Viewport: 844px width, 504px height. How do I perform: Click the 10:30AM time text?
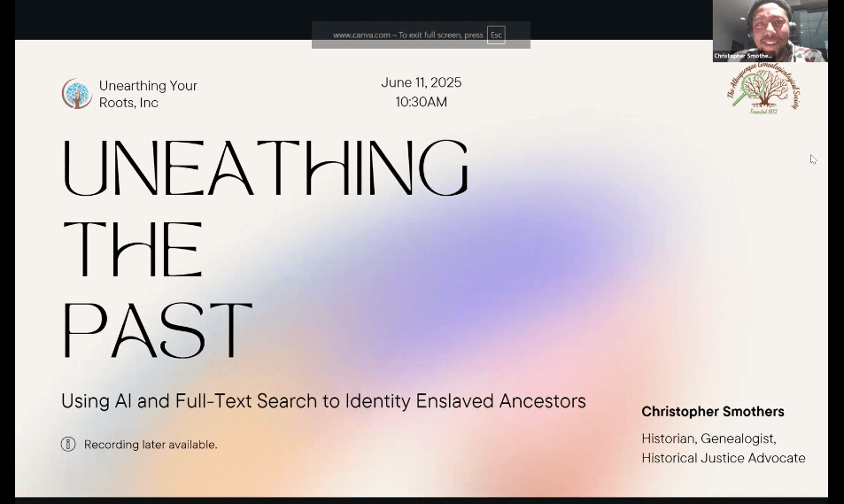(x=421, y=102)
